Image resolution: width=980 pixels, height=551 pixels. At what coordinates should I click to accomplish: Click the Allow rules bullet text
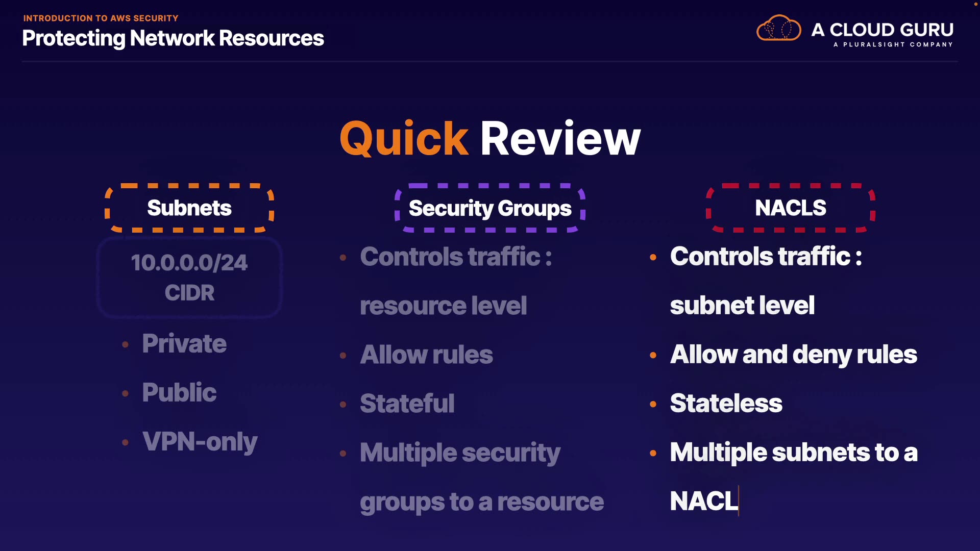pyautogui.click(x=427, y=355)
